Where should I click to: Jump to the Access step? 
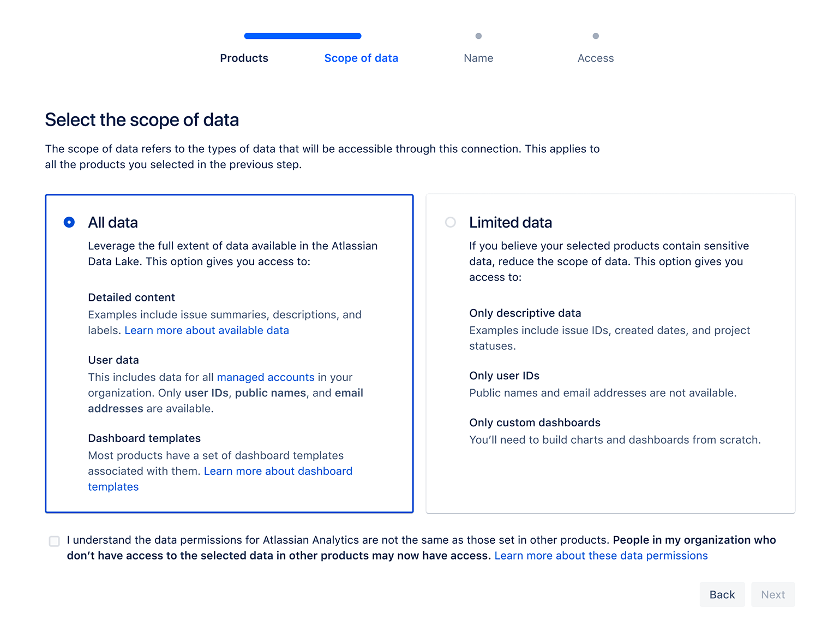coord(596,58)
